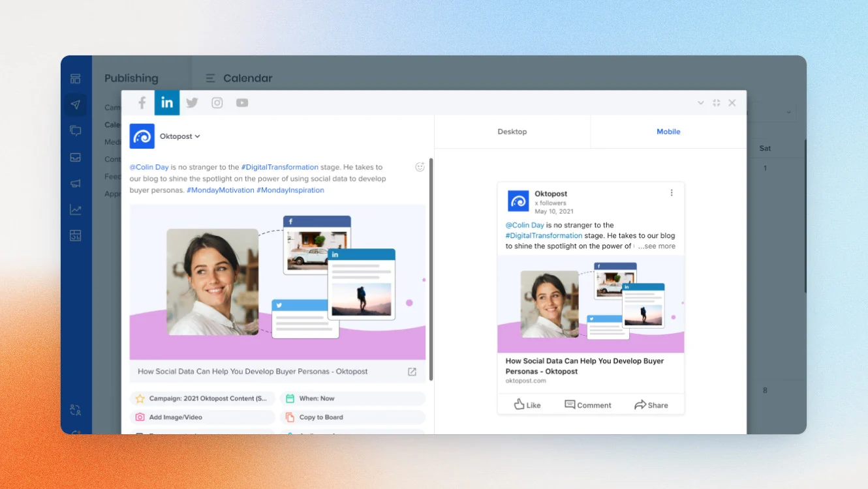Select the LinkedIn network tab icon
The width and height of the screenshot is (868, 489).
167,103
